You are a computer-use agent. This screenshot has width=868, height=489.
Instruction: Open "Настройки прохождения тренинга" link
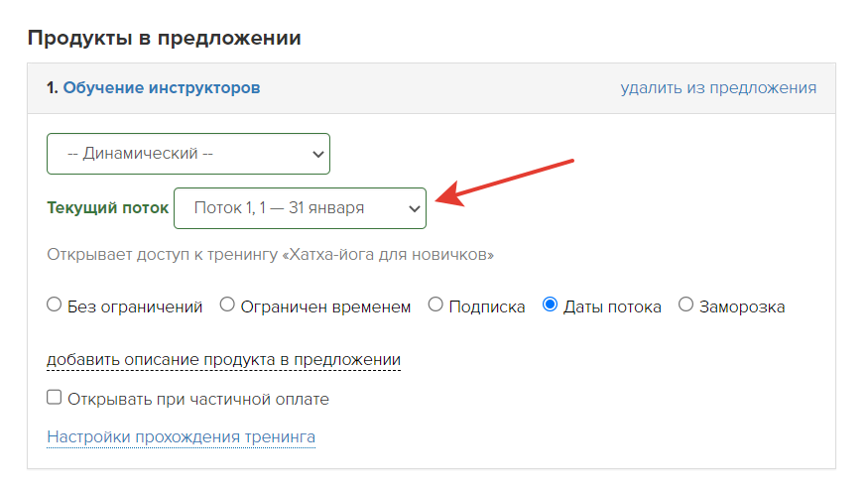[x=181, y=437]
